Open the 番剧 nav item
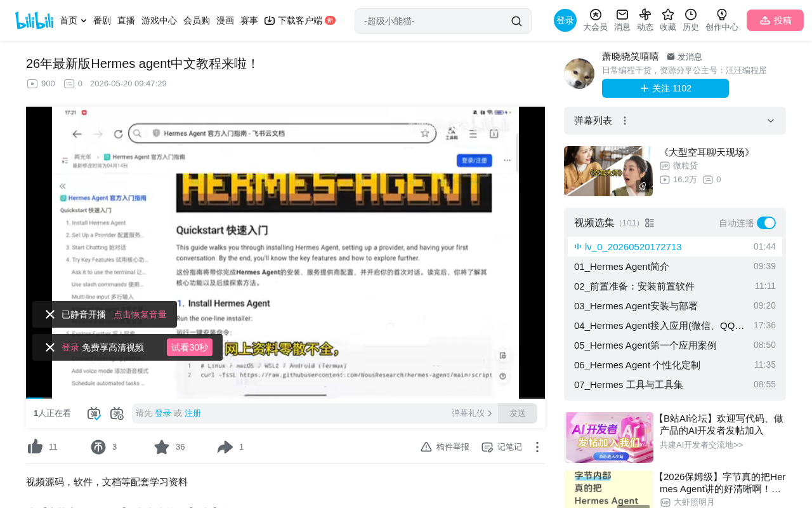812x508 pixels. (x=102, y=20)
